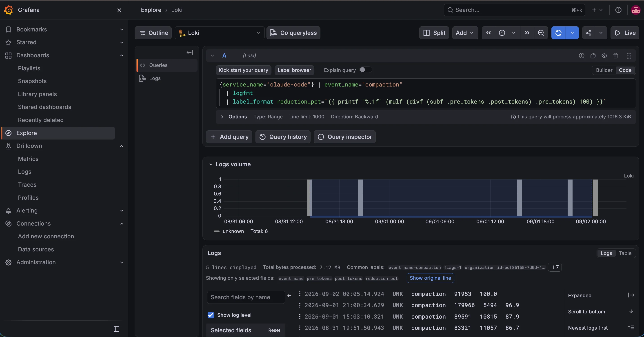Click the query A drag handle

click(x=629, y=55)
